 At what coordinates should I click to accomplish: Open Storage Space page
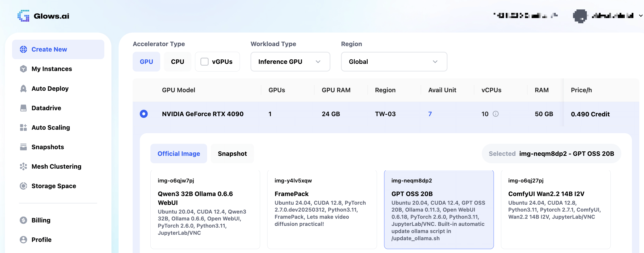[x=58, y=186]
